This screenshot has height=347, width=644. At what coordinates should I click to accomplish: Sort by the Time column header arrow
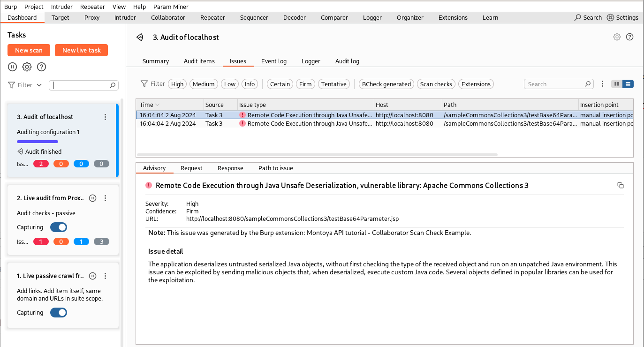(158, 105)
